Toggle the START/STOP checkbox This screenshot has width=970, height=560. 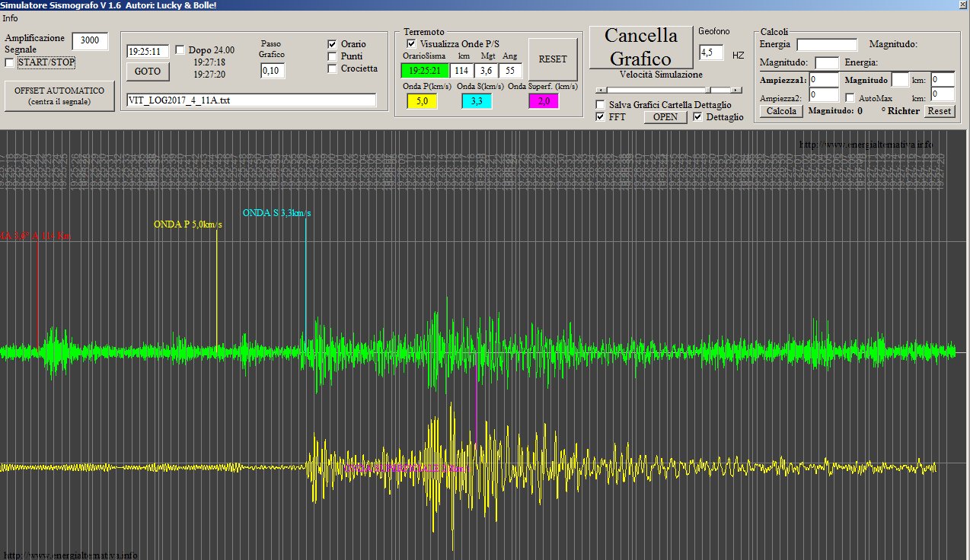10,62
